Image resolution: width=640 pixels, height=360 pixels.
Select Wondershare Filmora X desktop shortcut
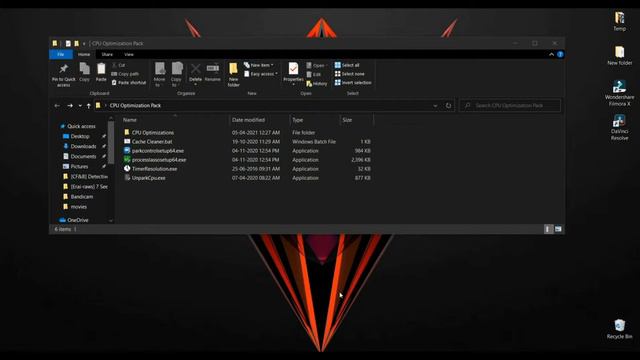(619, 93)
